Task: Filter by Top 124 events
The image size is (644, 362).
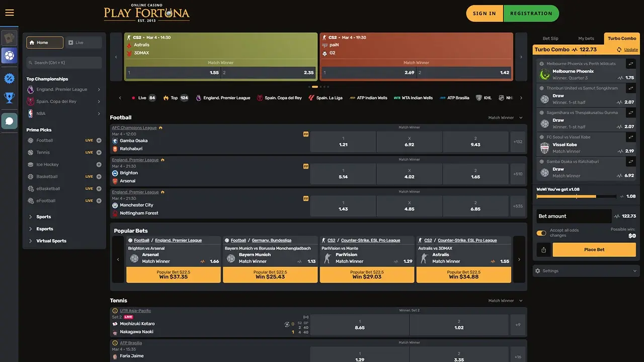Action: click(x=176, y=98)
